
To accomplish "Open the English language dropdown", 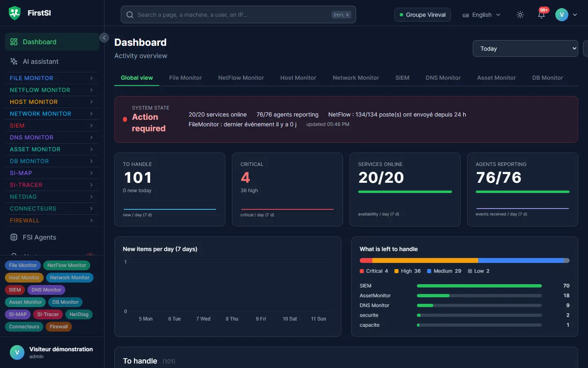I will point(481,15).
